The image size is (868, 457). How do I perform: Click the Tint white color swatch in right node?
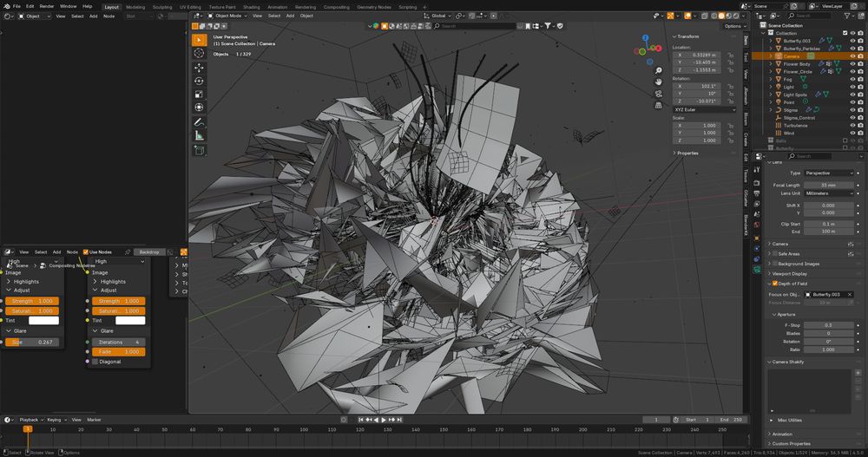tap(130, 320)
